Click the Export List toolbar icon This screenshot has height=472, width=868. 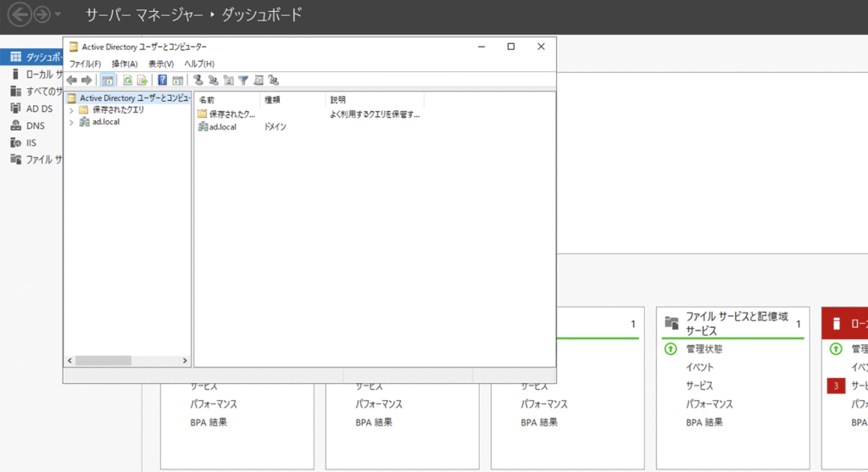pyautogui.click(x=142, y=81)
